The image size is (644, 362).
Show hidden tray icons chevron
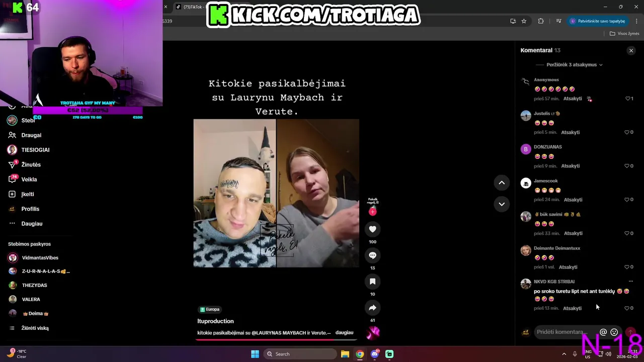click(x=564, y=354)
